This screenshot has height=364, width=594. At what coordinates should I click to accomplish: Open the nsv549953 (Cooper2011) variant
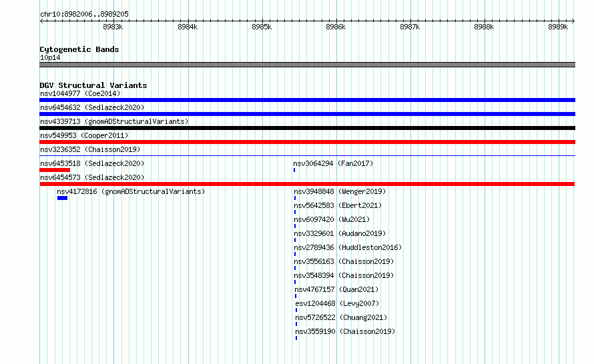pos(84,135)
